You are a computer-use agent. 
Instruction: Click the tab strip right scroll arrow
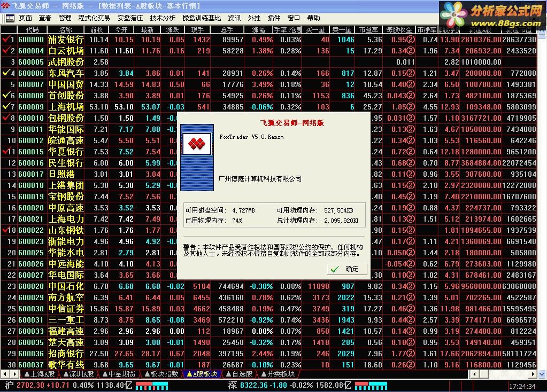click(x=14, y=374)
